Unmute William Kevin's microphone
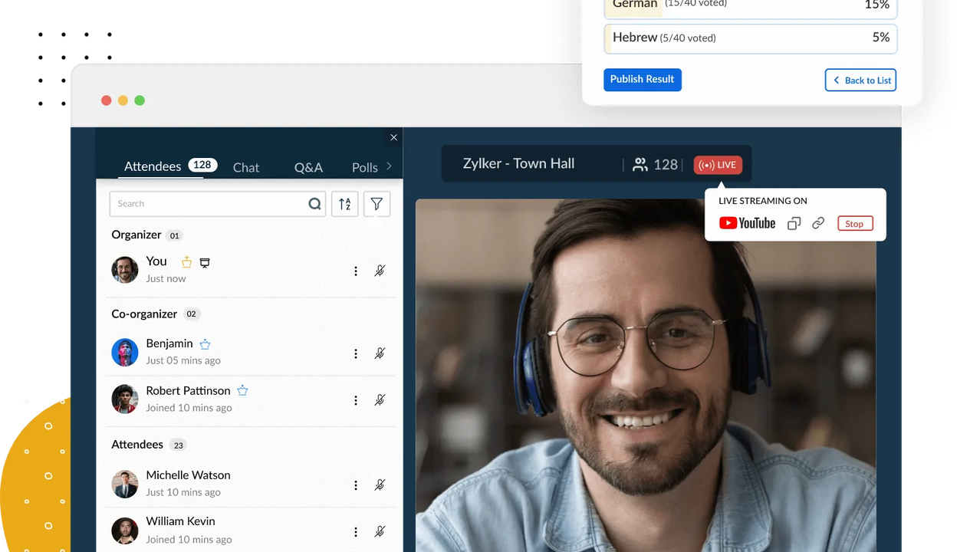Image resolution: width=980 pixels, height=552 pixels. click(x=380, y=532)
